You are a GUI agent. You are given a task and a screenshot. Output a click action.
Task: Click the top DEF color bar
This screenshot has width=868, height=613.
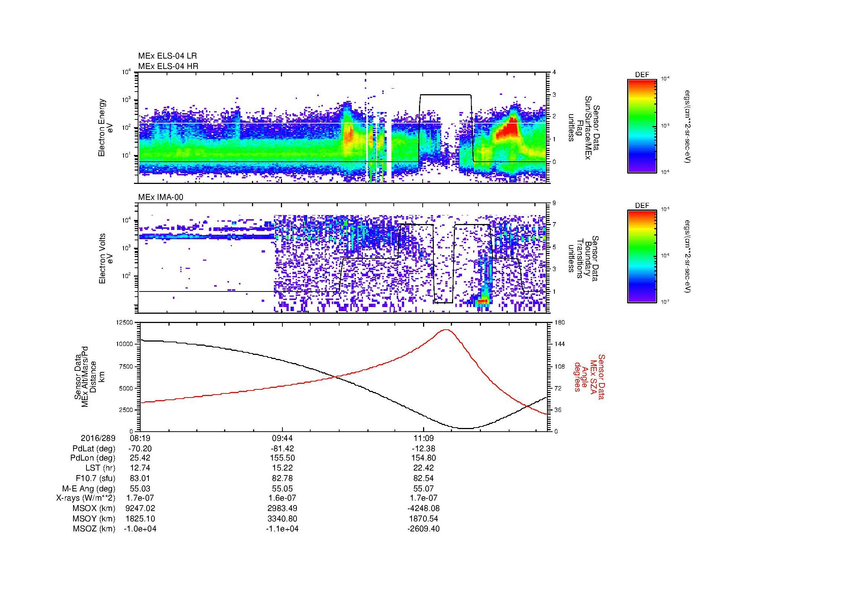642,126
